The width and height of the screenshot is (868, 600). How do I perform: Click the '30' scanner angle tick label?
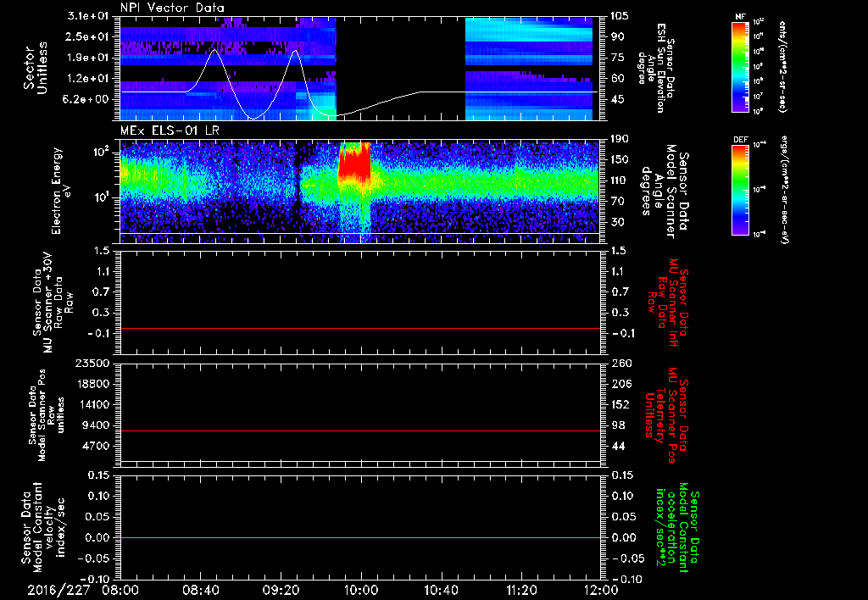(x=617, y=223)
